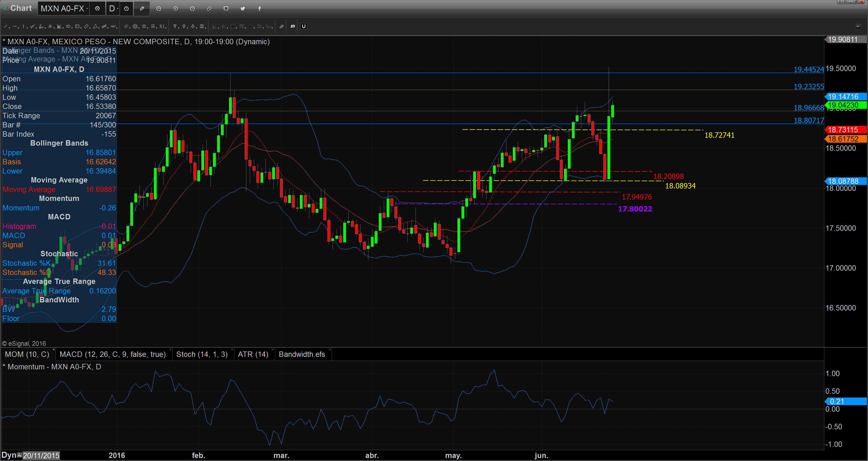Click the help question mark button
Screen dimensions: 868x461
click(840, 2)
